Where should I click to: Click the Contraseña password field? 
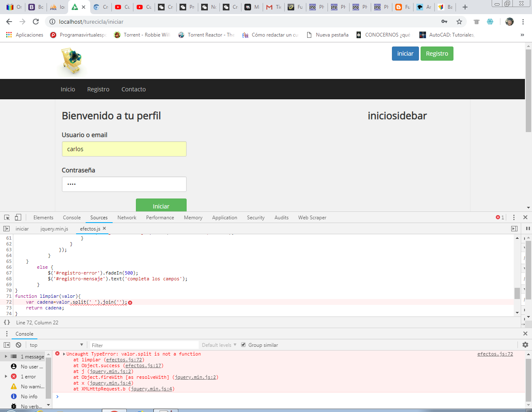coord(124,184)
